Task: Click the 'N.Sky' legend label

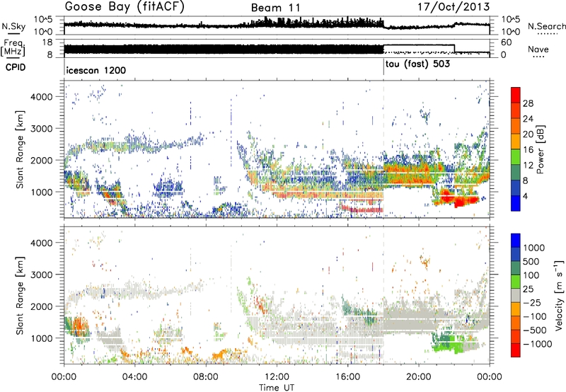Action: tap(13, 26)
